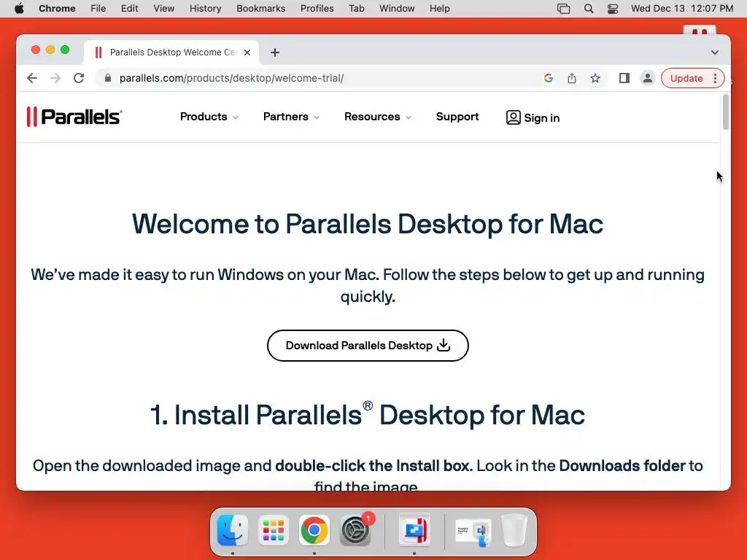Open the Edit menu

pyautogui.click(x=130, y=9)
